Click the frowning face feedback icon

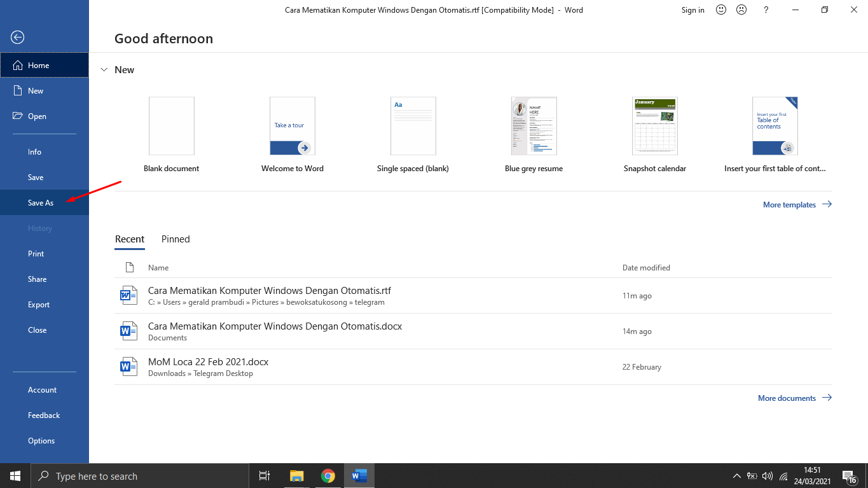point(741,10)
